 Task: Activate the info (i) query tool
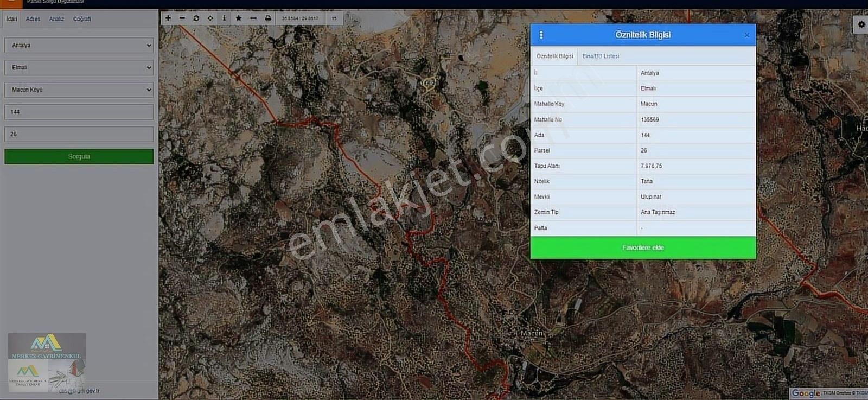[x=224, y=18]
